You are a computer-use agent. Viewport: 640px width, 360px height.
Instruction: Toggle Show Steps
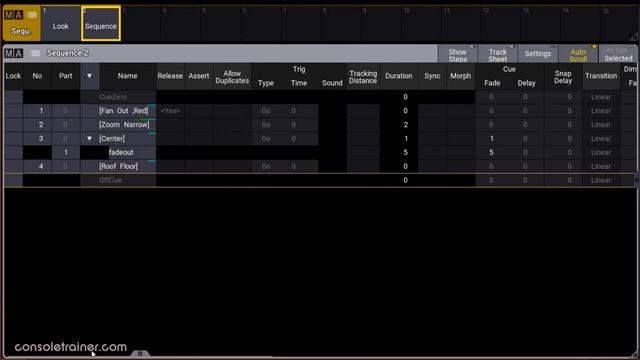click(x=457, y=55)
